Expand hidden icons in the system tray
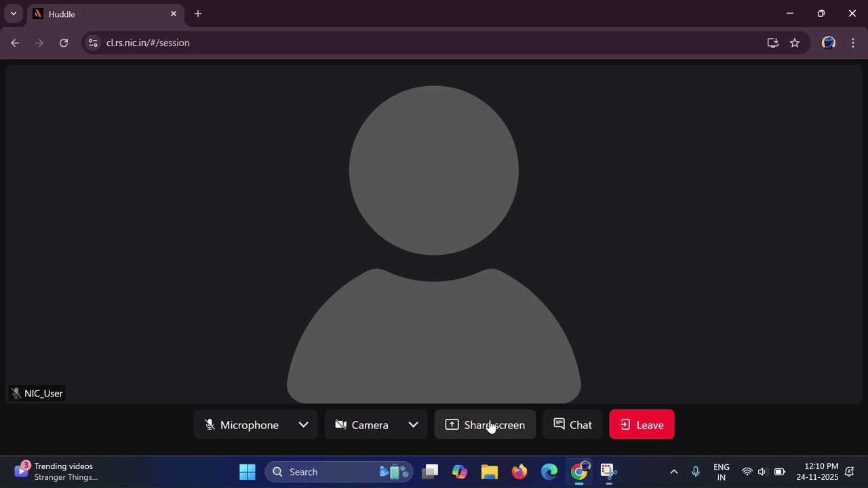 click(x=673, y=472)
